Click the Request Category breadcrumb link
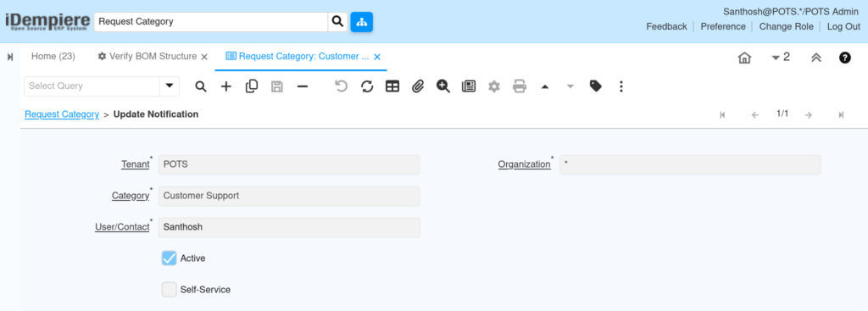 coord(62,114)
